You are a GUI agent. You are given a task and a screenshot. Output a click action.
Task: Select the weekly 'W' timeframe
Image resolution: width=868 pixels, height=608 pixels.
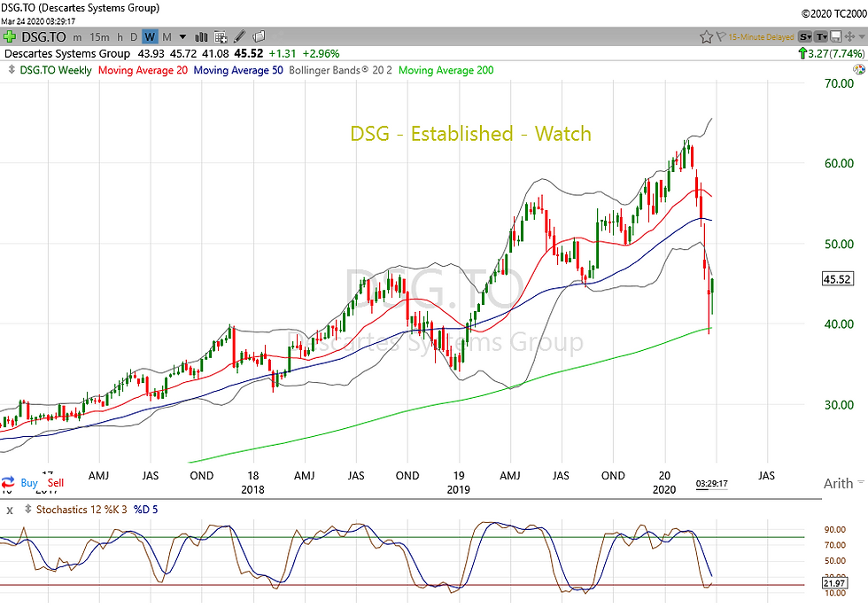(150, 37)
